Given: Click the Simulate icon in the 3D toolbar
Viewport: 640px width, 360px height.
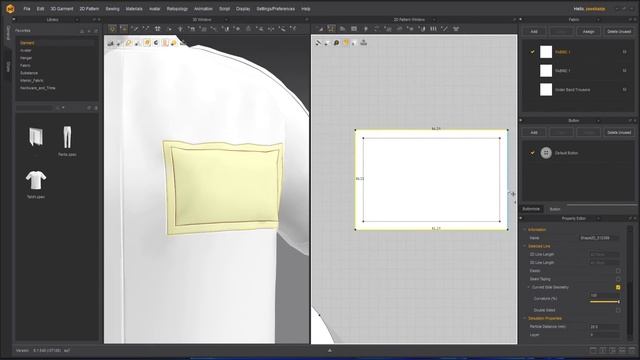Looking at the screenshot, I should click(x=112, y=29).
